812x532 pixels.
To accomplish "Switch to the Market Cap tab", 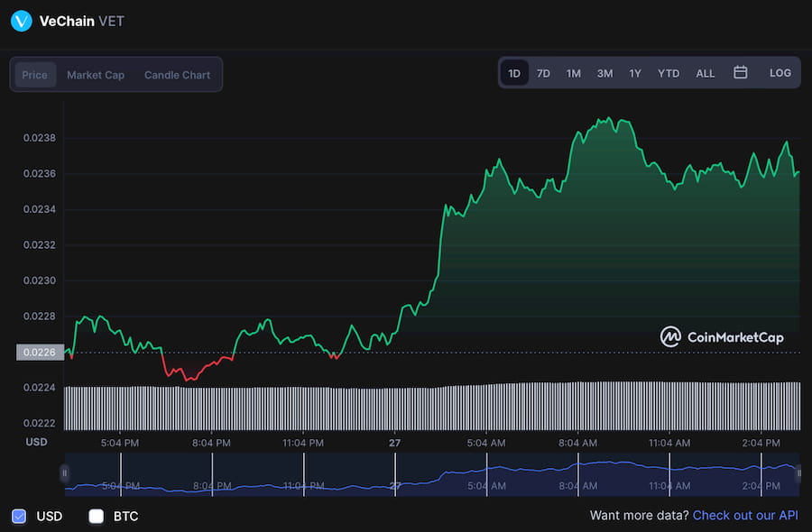I will 96,75.
